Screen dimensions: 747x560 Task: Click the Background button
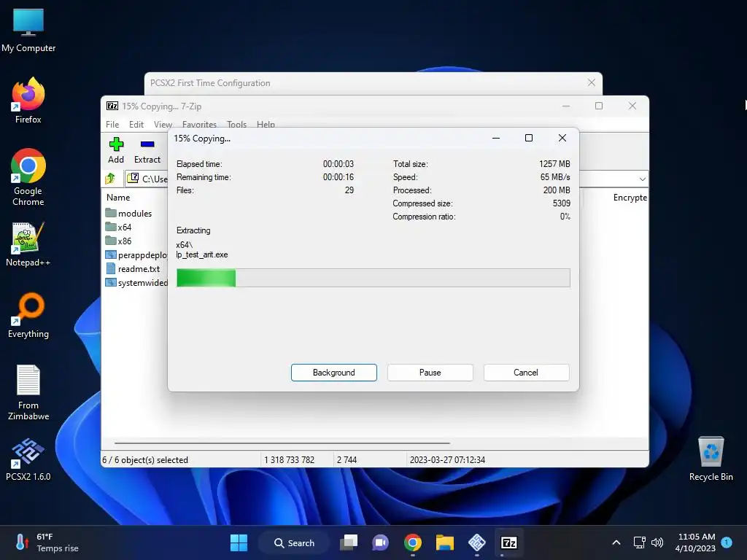tap(334, 373)
